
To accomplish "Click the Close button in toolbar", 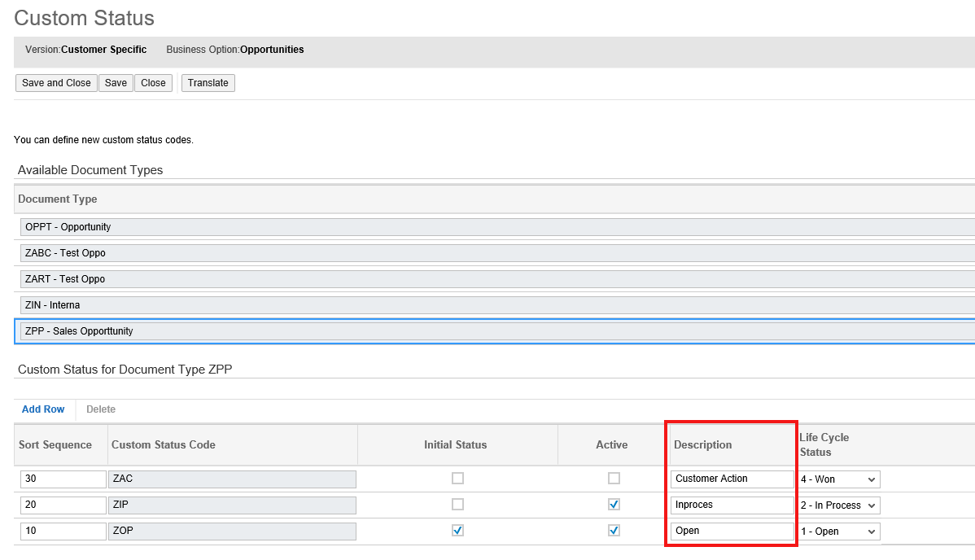I will click(153, 83).
